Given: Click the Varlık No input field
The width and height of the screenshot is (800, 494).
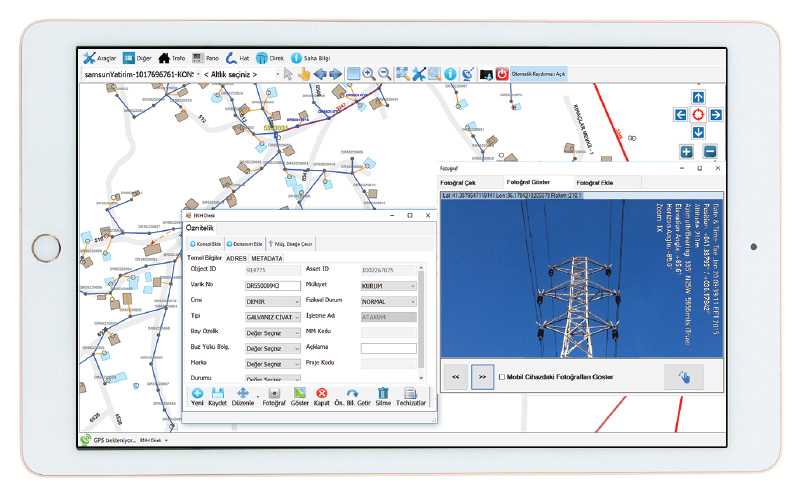Looking at the screenshot, I should pos(273,286).
